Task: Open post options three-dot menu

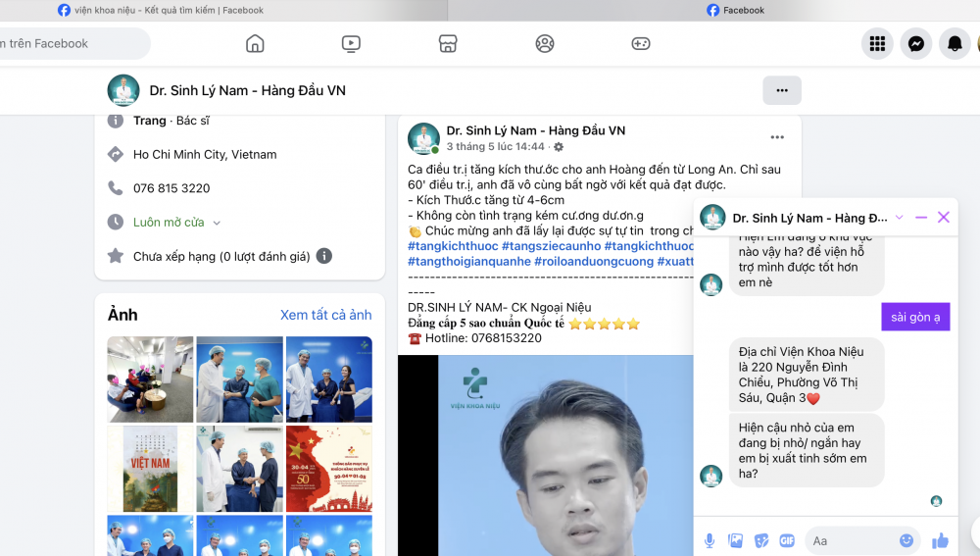Action: (777, 137)
